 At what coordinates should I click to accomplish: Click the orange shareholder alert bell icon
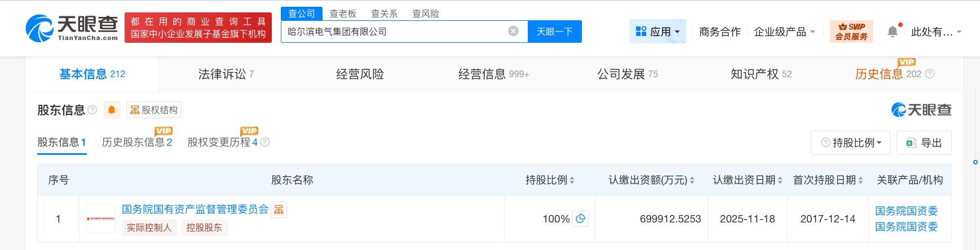(112, 110)
